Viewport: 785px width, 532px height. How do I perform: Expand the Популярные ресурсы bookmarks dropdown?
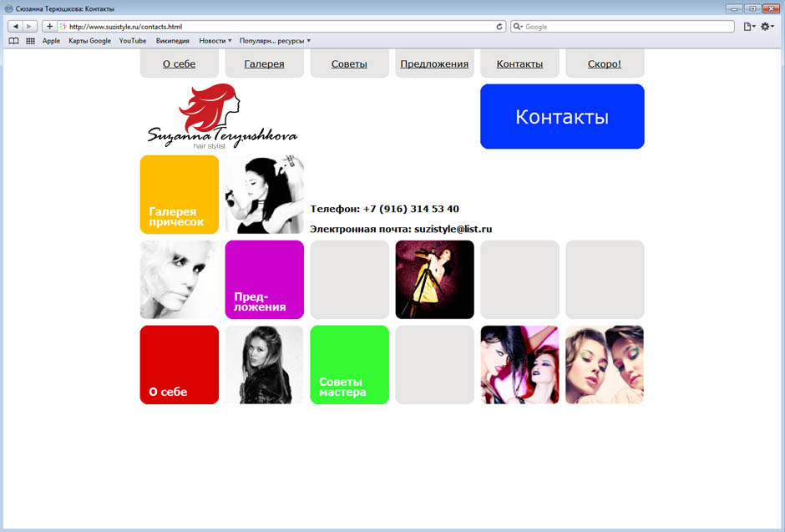275,41
